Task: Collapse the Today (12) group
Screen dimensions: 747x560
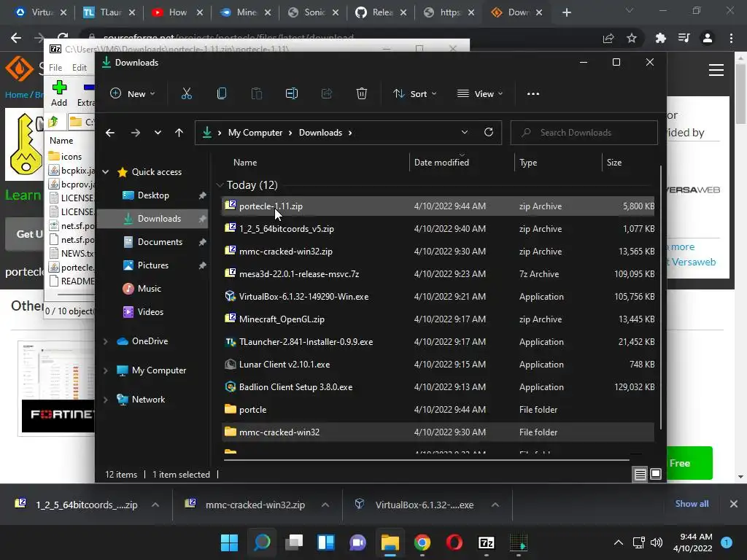Action: click(x=220, y=184)
